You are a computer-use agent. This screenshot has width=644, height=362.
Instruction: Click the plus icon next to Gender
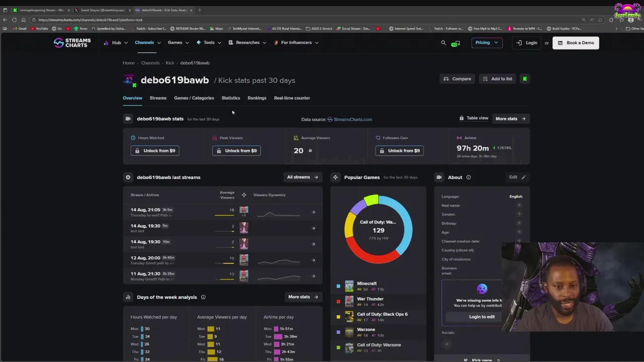point(519,214)
